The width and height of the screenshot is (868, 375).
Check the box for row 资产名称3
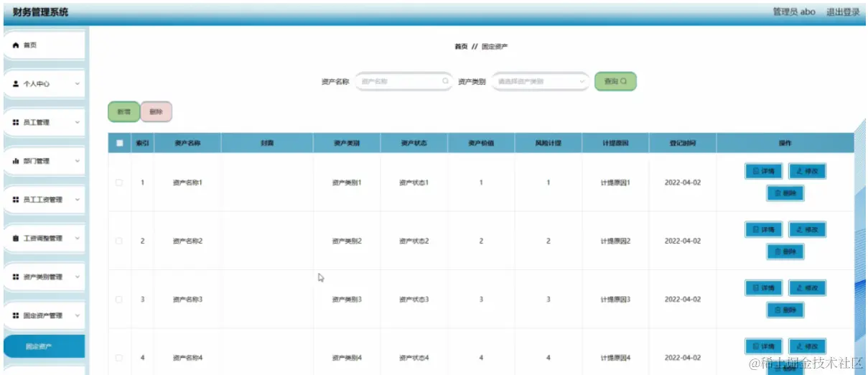[x=119, y=300]
